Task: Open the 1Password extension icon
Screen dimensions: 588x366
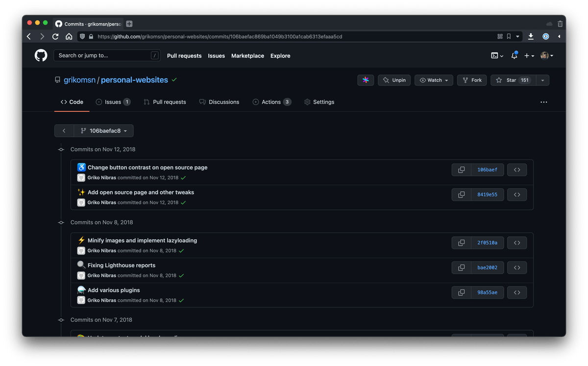Action: (545, 36)
